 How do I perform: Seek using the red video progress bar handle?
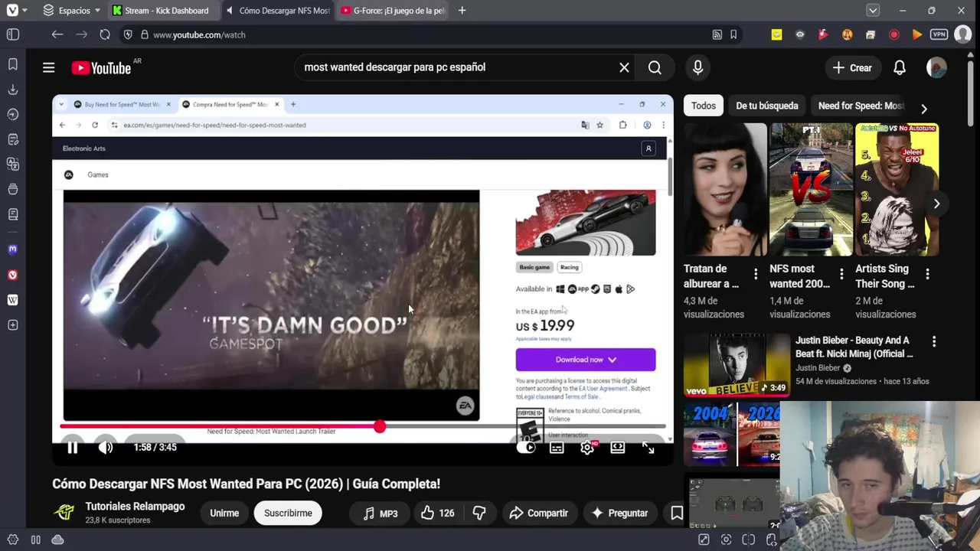click(380, 426)
